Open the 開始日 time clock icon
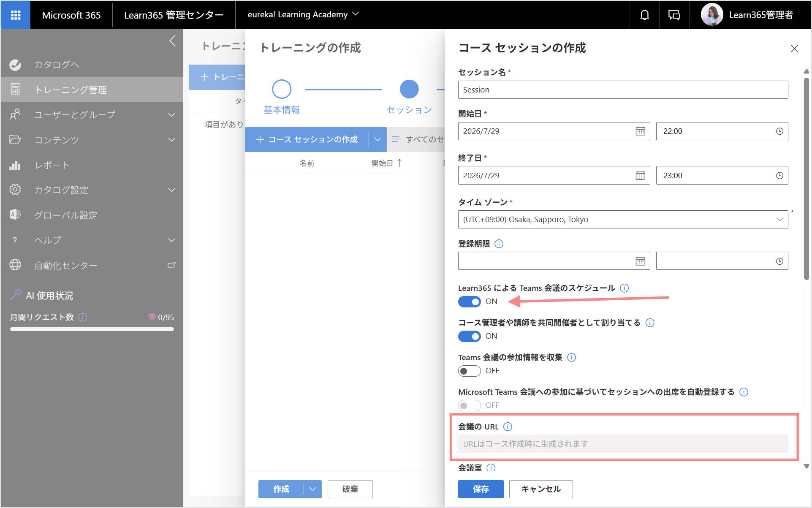Viewport: 812px width, 508px height. pos(779,131)
